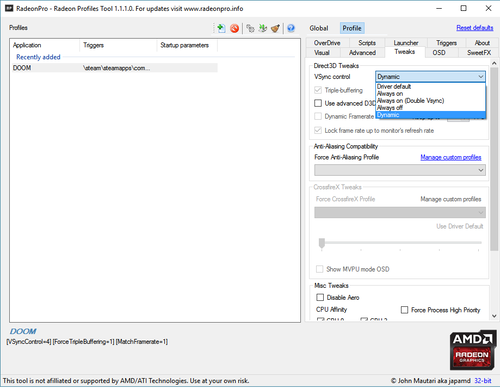Click the green arrows import icon
This screenshot has height=389, width=500.
click(x=263, y=28)
